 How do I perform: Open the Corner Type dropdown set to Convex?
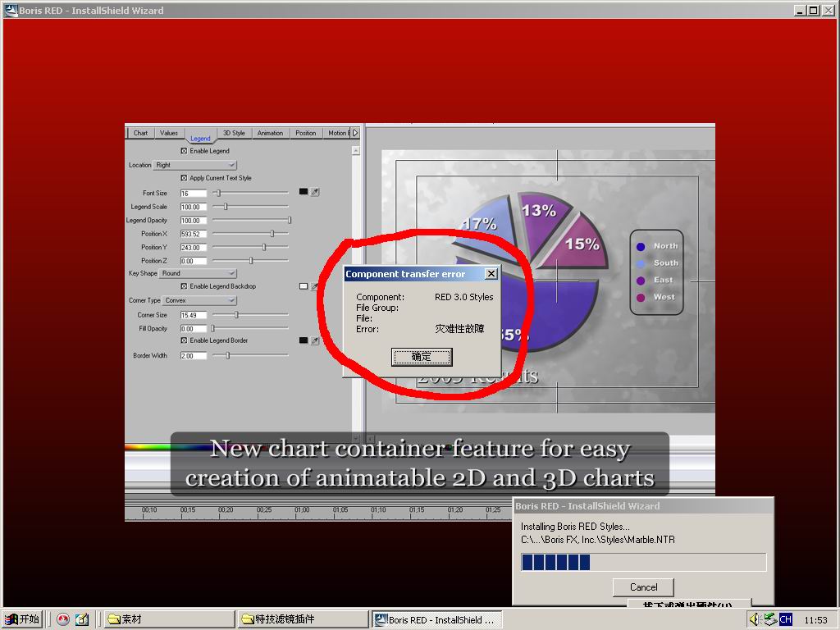point(199,300)
